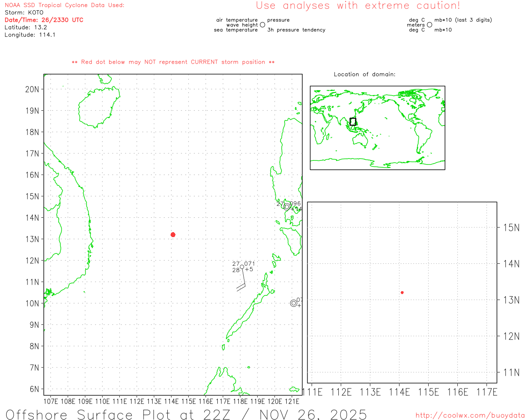Click the 117E label on inset map axis
Viewport: 525px width, 420px height.
point(487,392)
